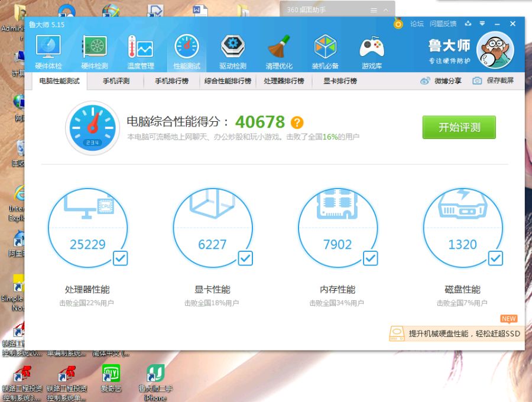Open 硬件体检 hardware checkup icon
Viewport: 532px width, 402px height.
48,52
